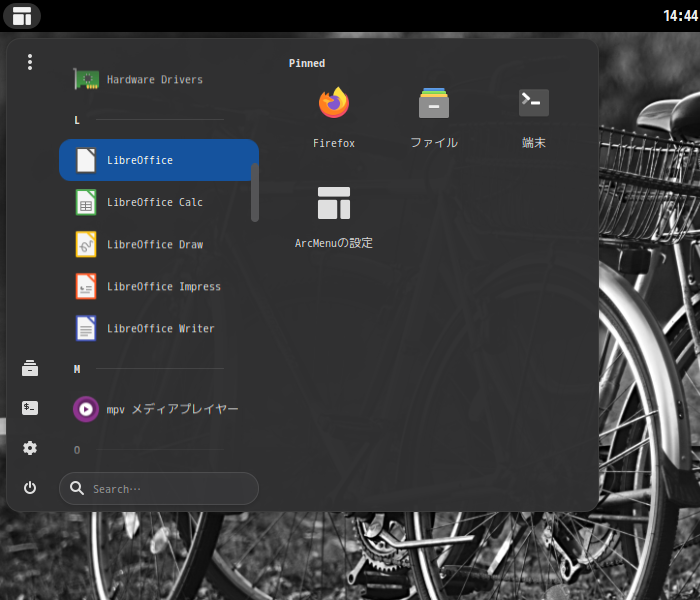
Task: Open ArcMenuの設定 from pinned apps
Action: (x=334, y=218)
